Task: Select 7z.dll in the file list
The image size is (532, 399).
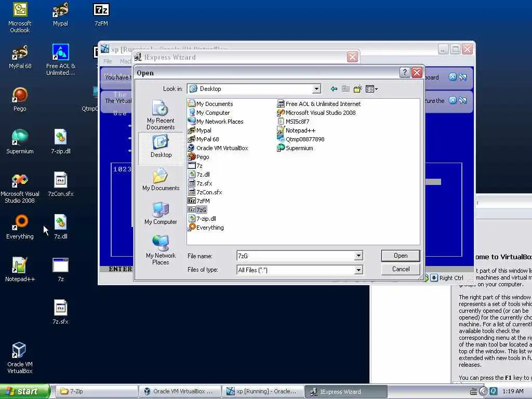Action: tap(199, 175)
